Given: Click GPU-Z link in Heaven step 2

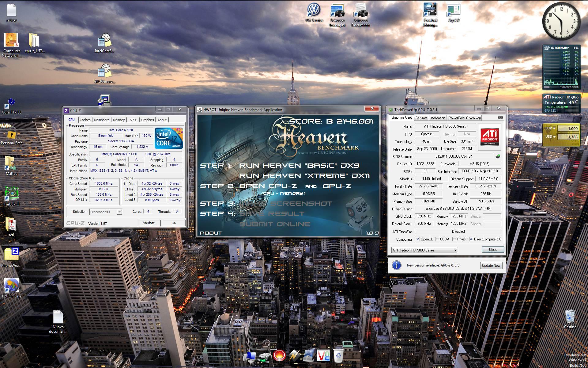Looking at the screenshot, I should pyautogui.click(x=337, y=186).
